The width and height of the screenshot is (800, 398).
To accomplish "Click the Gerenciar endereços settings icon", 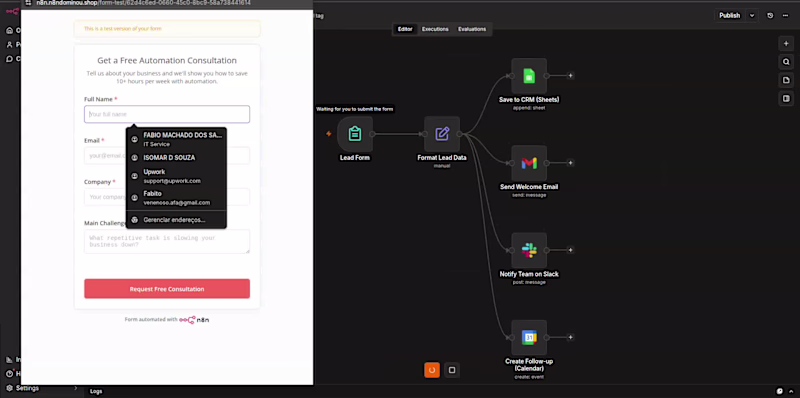I will click(135, 220).
